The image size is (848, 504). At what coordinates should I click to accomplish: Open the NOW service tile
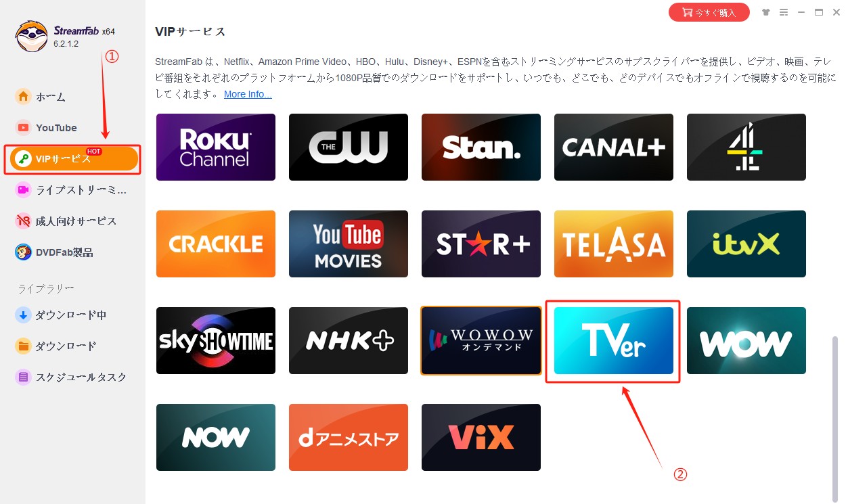pos(216,438)
